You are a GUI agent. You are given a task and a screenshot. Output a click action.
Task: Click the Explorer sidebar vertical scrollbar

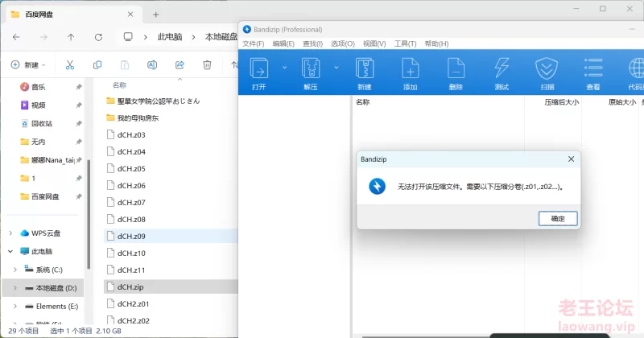tap(89, 213)
